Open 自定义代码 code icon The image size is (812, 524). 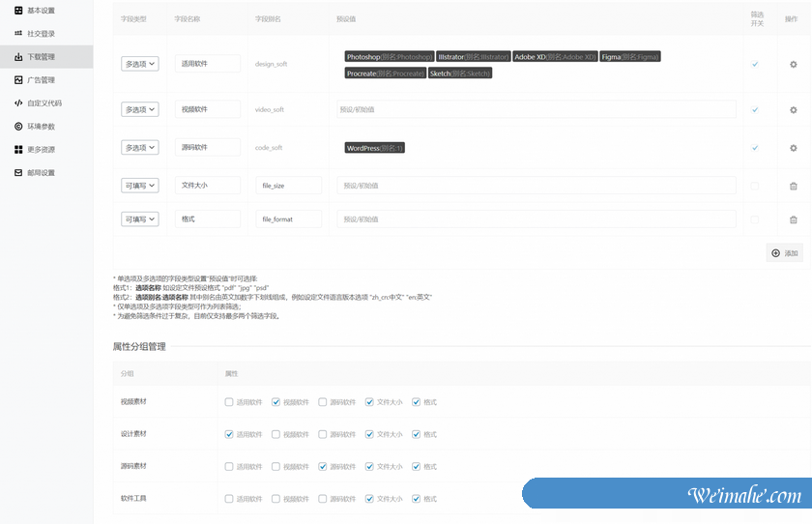[18, 103]
